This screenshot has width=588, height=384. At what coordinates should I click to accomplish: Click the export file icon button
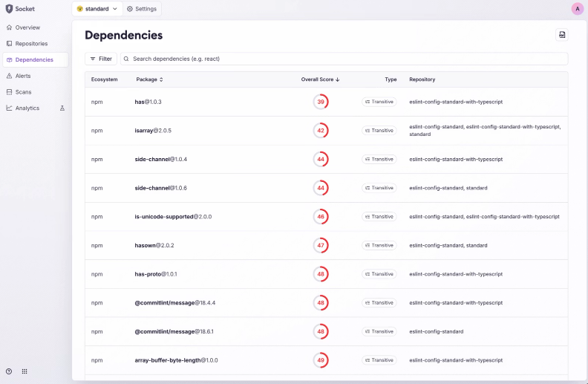pos(562,35)
